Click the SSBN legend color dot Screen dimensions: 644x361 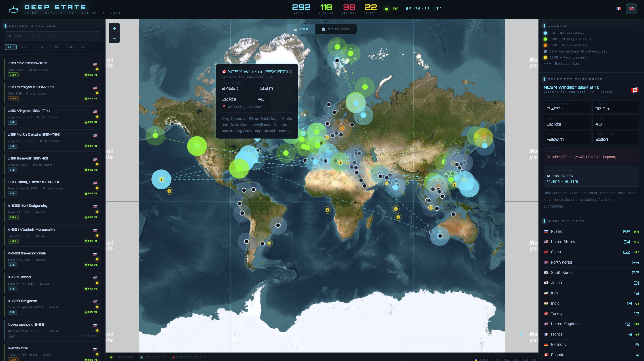click(x=545, y=39)
